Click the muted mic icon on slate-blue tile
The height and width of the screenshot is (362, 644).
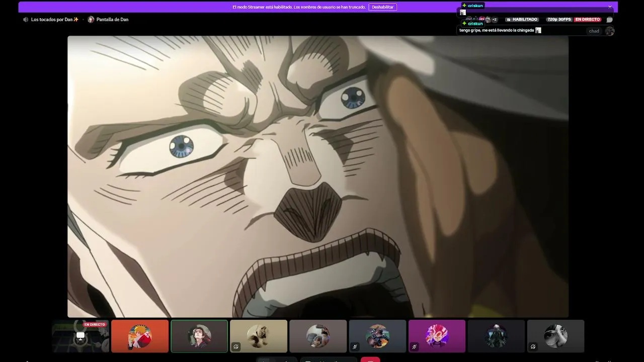tap(355, 346)
